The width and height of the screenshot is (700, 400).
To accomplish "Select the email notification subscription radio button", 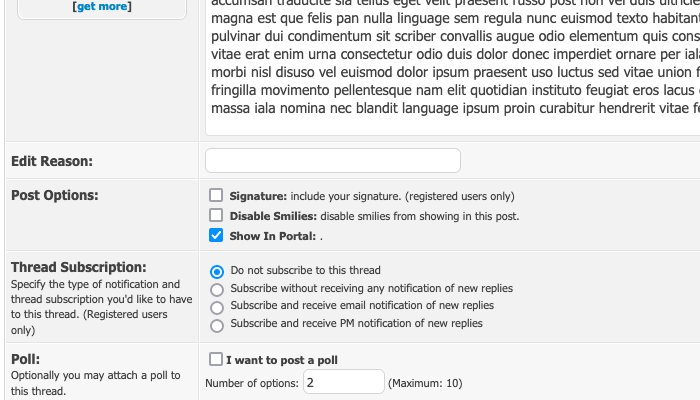I will point(217,307).
